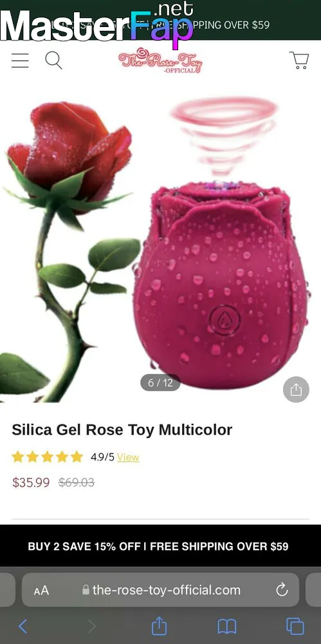Go back with Safari back arrow
Image resolution: width=321 pixels, height=644 pixels.
(x=23, y=627)
